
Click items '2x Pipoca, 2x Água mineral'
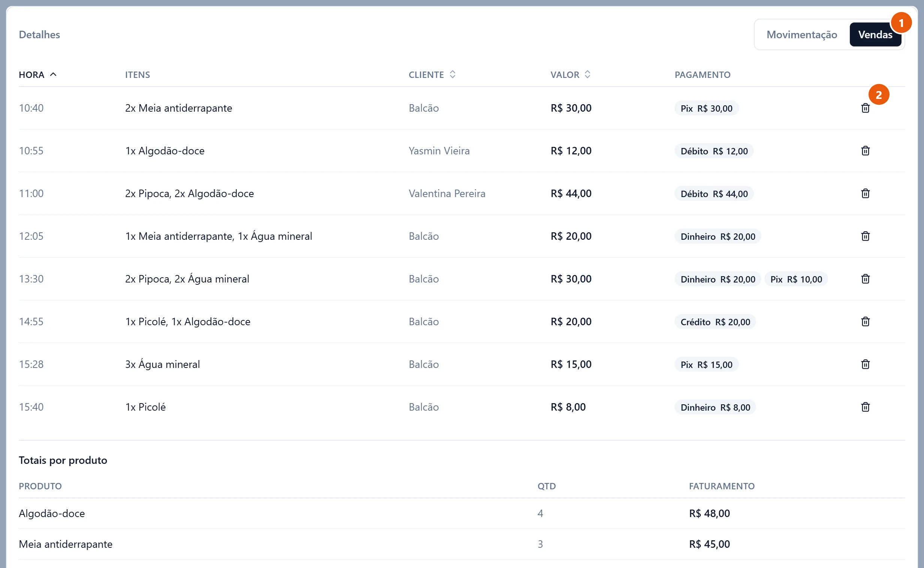(187, 279)
